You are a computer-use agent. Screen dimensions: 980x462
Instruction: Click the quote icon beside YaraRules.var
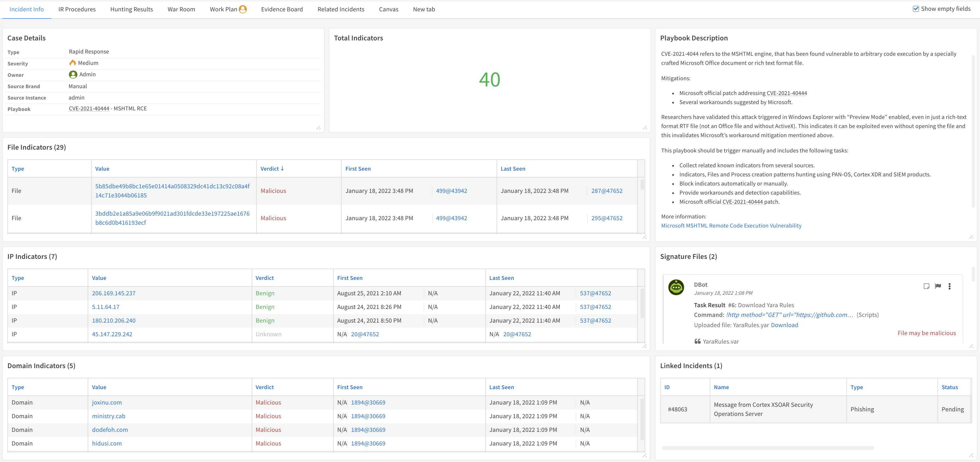coord(697,341)
